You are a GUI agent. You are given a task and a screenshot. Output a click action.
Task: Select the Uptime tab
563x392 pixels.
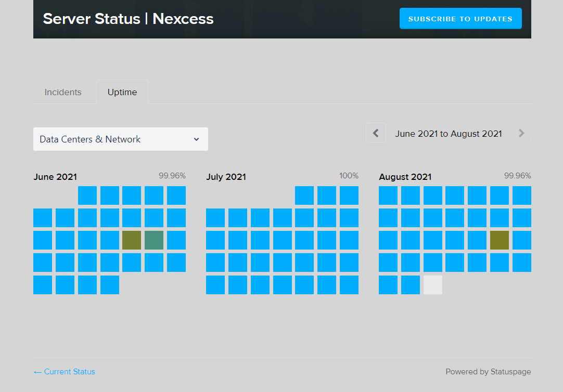(x=122, y=92)
